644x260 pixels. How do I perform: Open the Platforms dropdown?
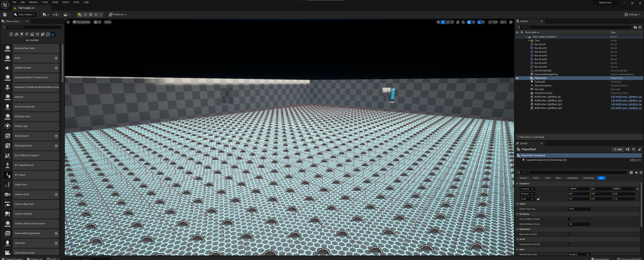[x=118, y=14]
